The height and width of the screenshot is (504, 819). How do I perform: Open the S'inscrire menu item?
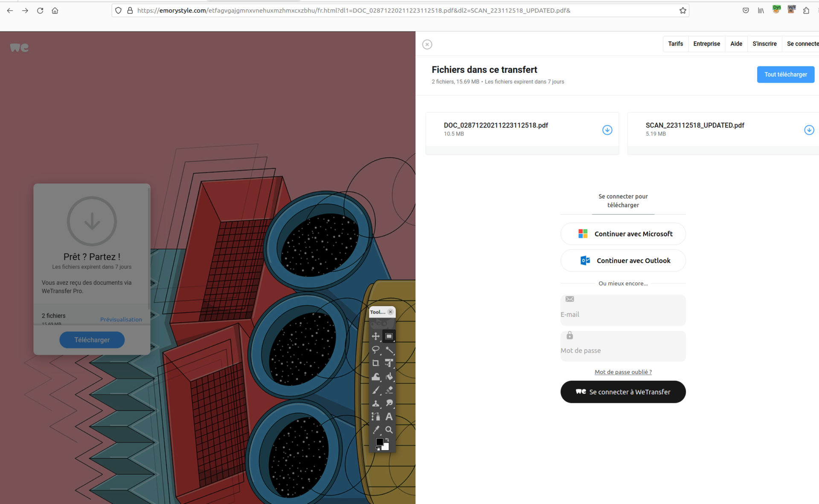click(x=764, y=44)
